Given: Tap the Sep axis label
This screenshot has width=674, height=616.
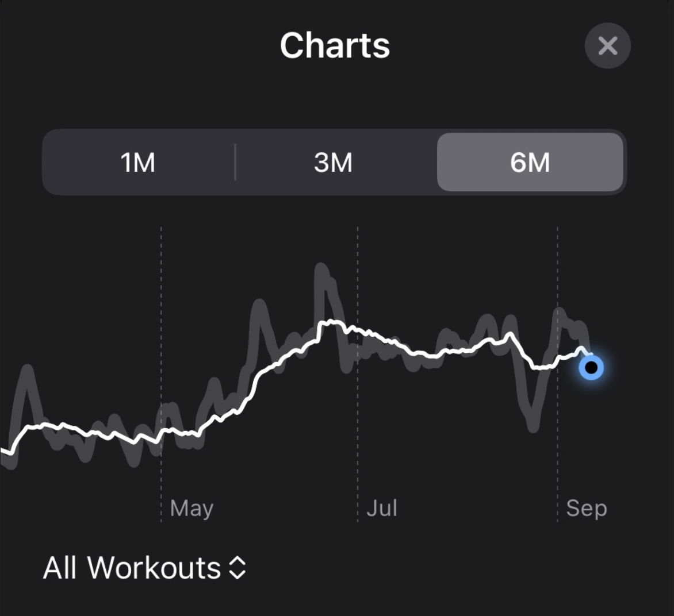Looking at the screenshot, I should (x=587, y=509).
